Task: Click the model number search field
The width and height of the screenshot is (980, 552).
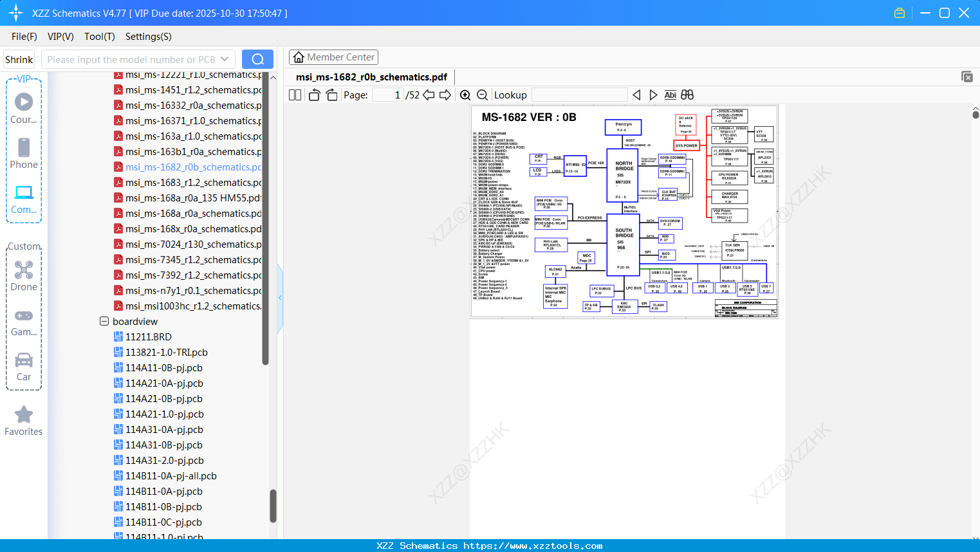Action: (x=131, y=59)
